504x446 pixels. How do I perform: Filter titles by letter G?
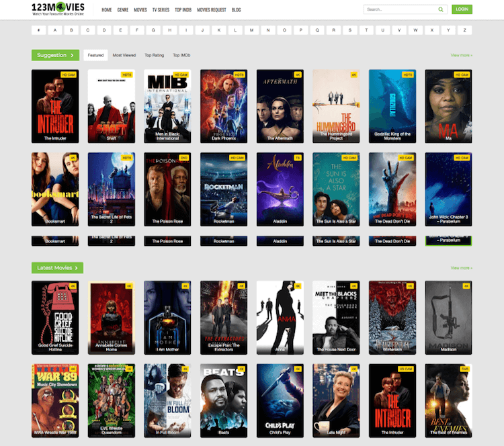point(153,30)
